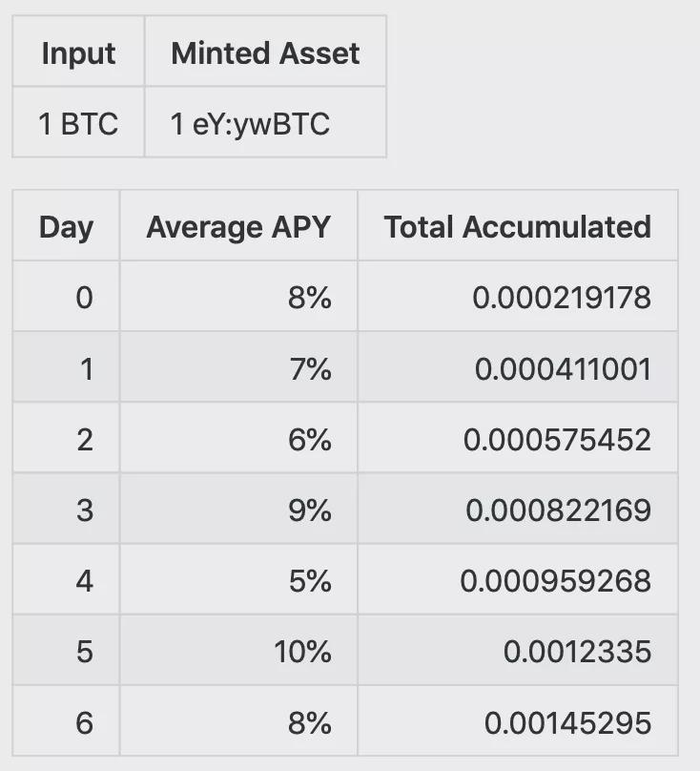This screenshot has width=700, height=771.
Task: Select the 7% APY cell
Action: [x=238, y=367]
